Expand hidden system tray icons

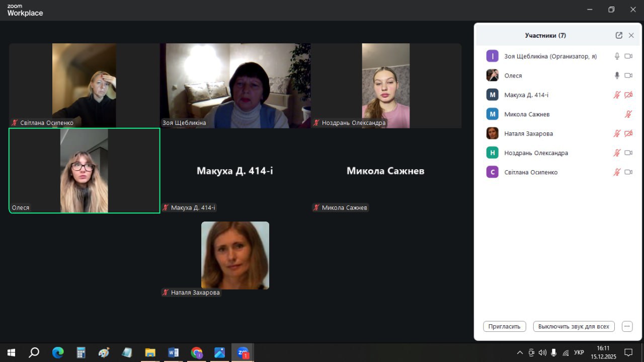point(520,352)
